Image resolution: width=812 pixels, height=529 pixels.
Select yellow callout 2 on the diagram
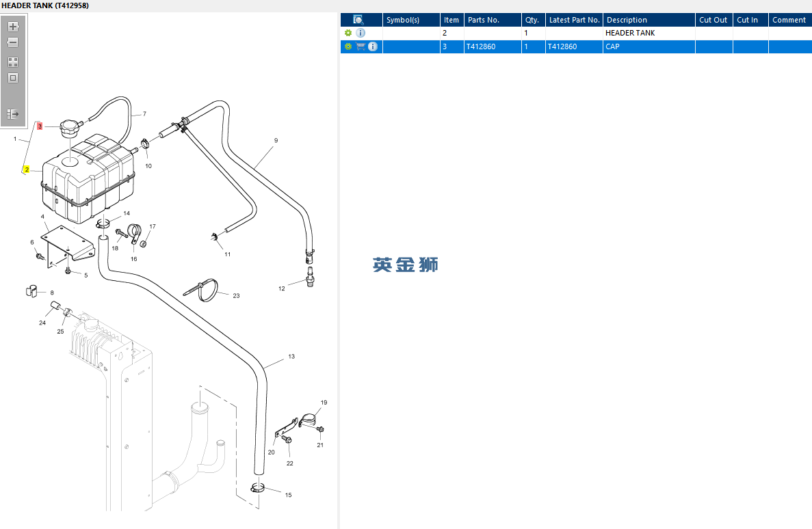(27, 169)
